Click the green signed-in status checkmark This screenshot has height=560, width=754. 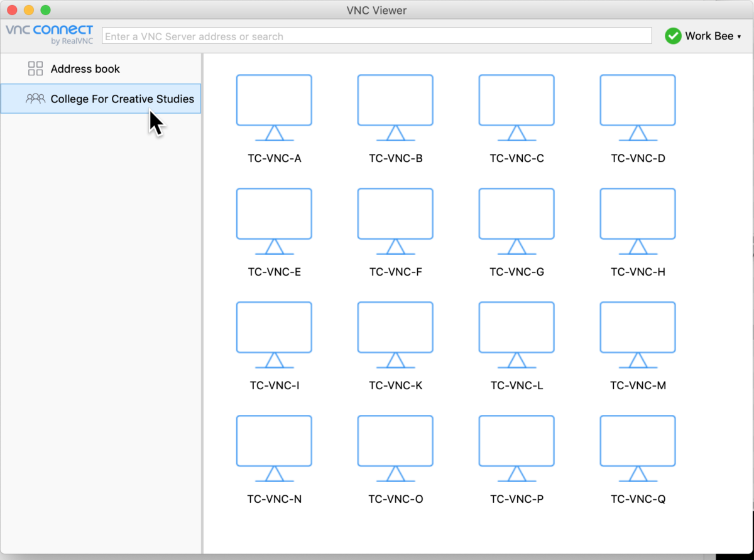pos(672,36)
